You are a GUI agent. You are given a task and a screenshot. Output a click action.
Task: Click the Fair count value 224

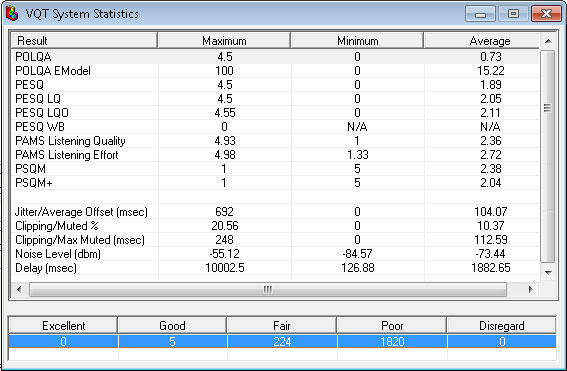point(282,341)
